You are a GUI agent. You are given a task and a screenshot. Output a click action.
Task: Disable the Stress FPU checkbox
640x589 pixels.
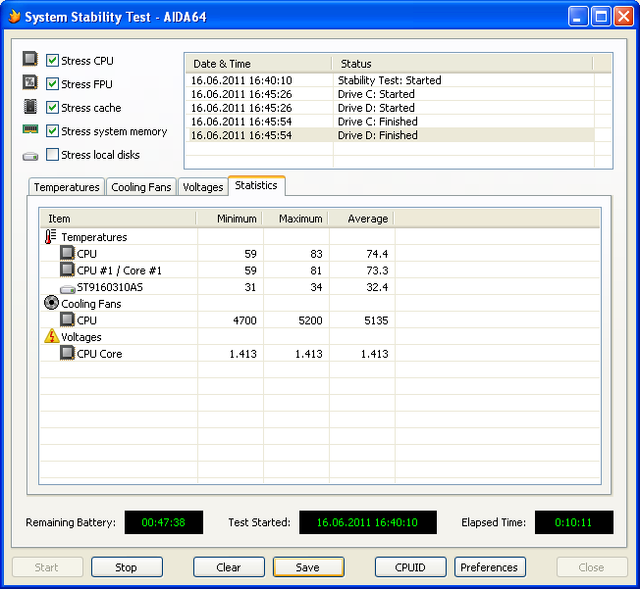point(53,84)
